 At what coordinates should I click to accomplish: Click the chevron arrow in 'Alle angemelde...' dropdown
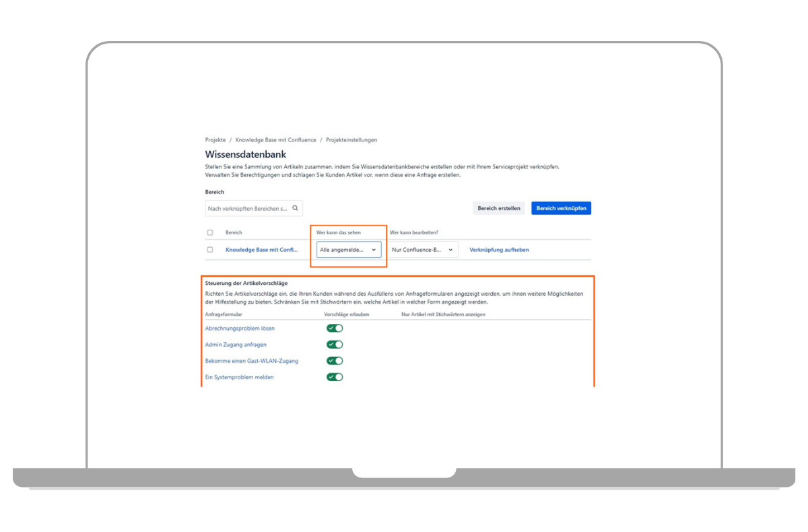(374, 250)
